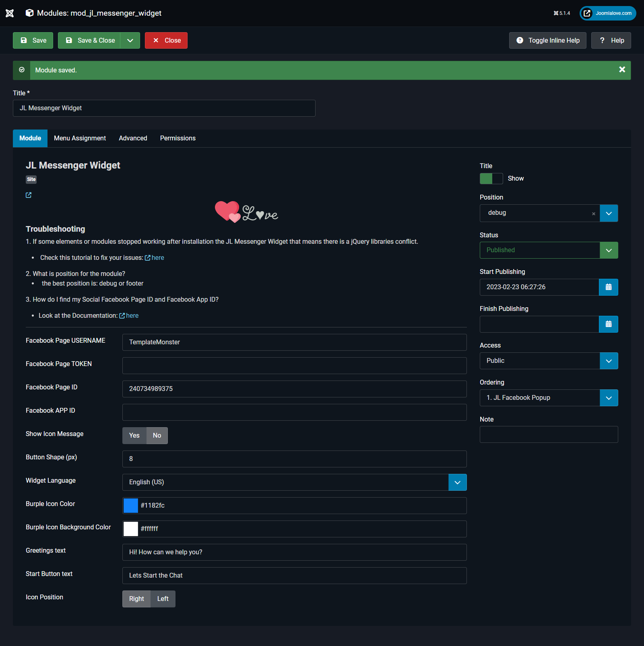Click the Joomla logo icon
The image size is (644, 646).
10,13
